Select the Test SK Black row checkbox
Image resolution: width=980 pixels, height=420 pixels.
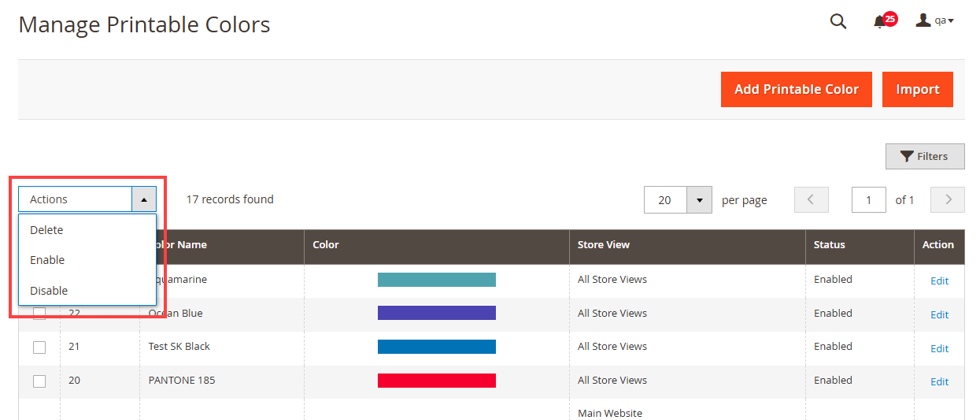click(x=39, y=348)
